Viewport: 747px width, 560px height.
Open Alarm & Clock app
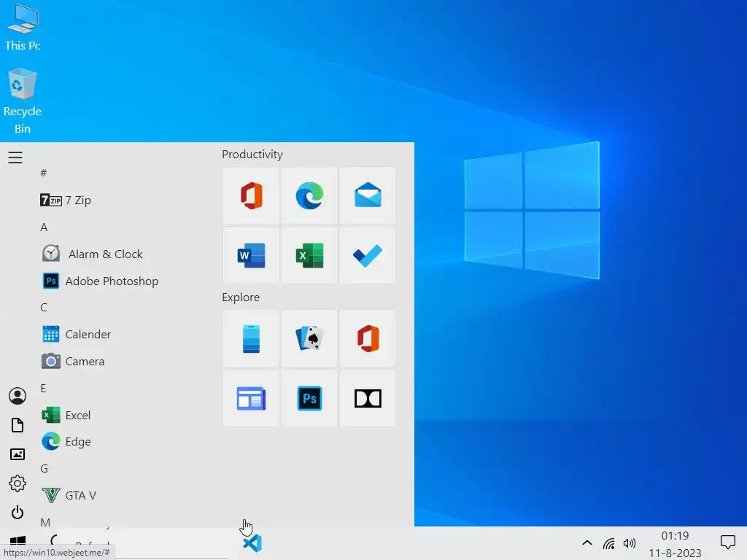coord(93,254)
